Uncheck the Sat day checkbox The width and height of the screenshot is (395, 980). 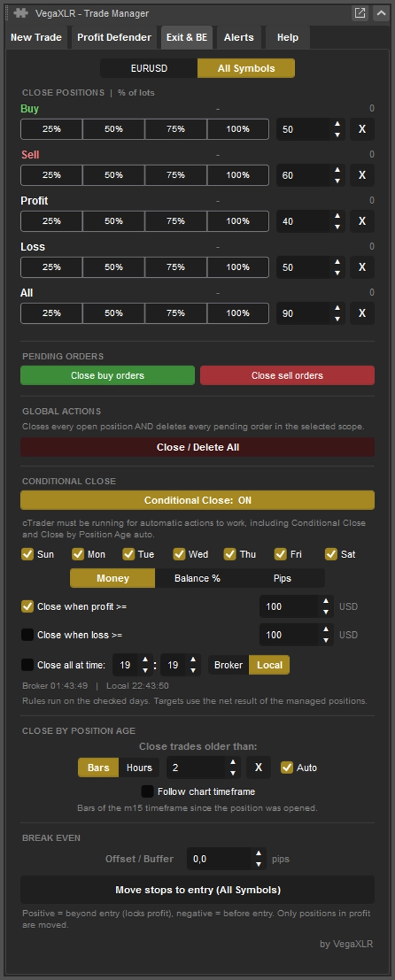click(330, 554)
